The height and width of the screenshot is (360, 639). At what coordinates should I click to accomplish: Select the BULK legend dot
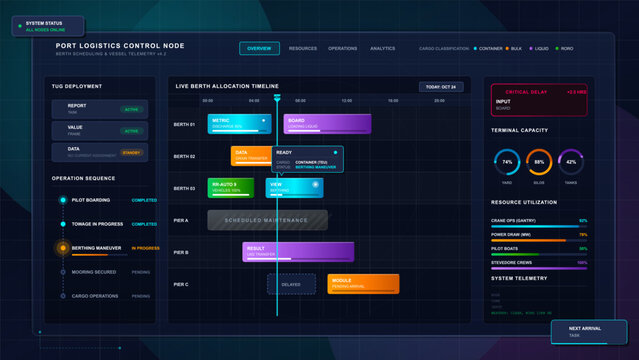point(507,49)
